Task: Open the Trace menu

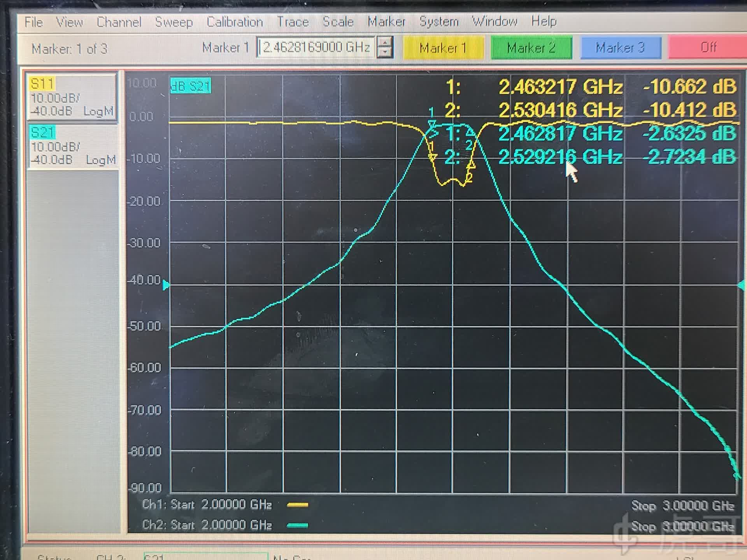Action: pos(293,22)
